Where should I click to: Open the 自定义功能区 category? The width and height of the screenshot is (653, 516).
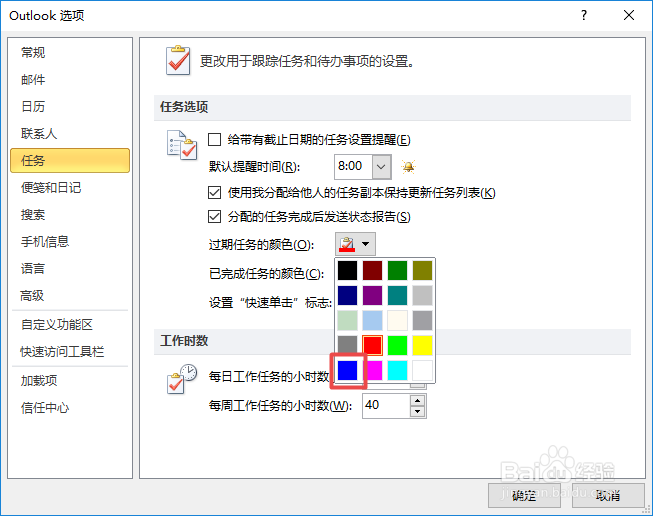click(70, 324)
